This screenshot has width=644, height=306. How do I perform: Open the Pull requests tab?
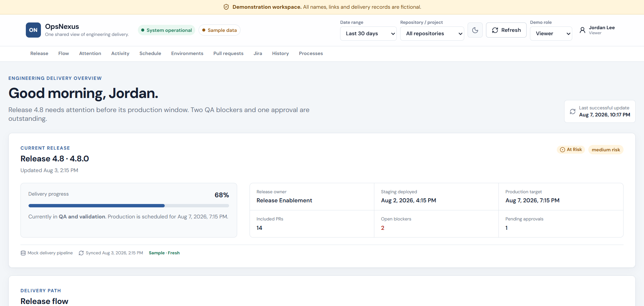228,53
